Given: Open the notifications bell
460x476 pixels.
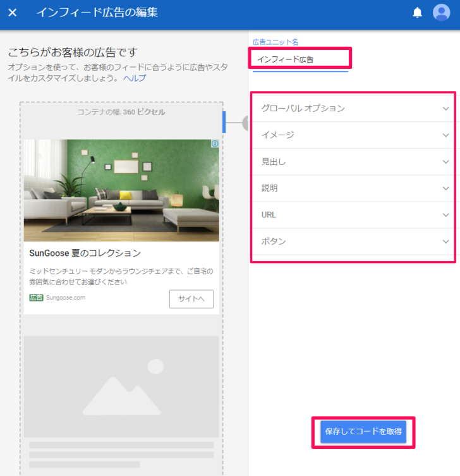Looking at the screenshot, I should coord(417,13).
